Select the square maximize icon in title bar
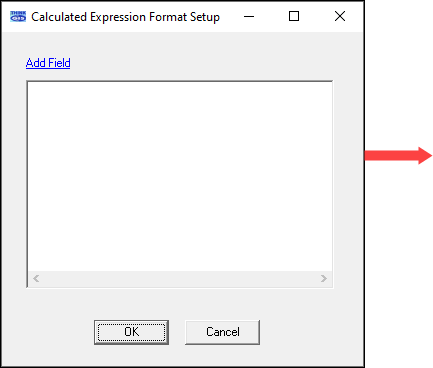 294,16
